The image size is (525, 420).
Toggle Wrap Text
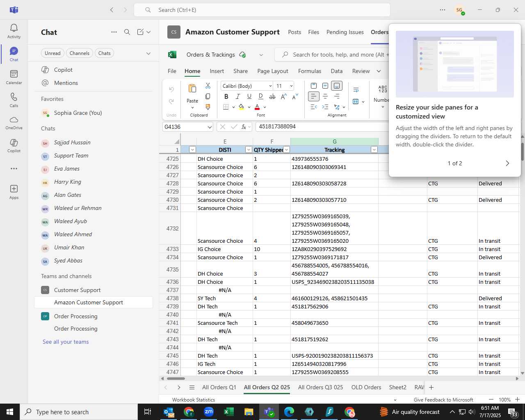[x=356, y=90]
